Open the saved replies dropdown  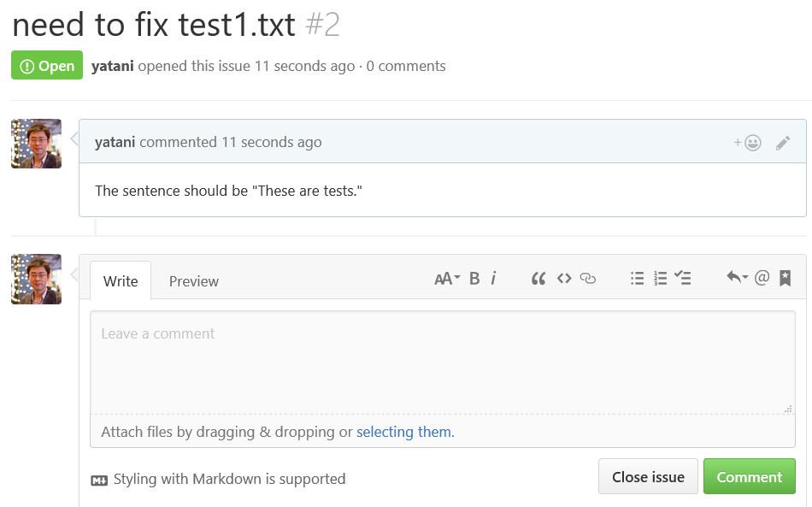click(737, 278)
